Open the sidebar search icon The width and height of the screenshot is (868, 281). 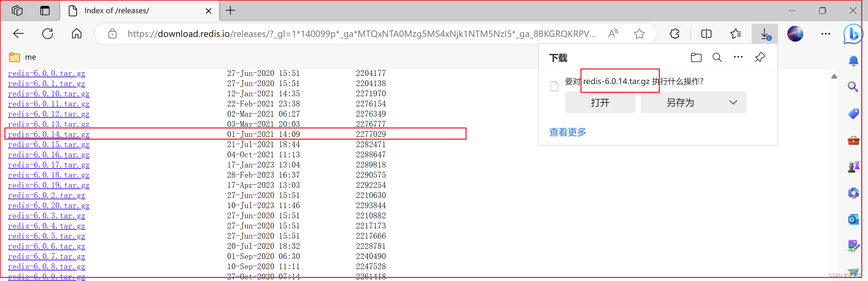click(853, 87)
